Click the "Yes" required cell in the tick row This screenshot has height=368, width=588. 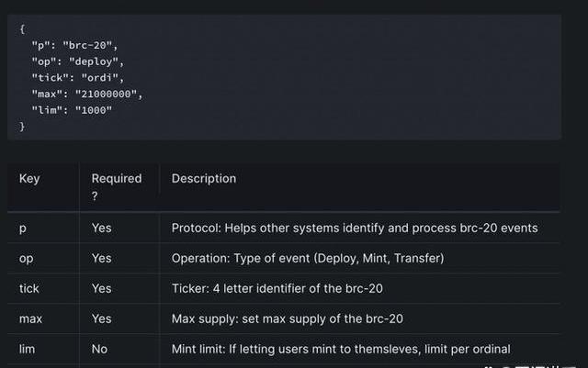(101, 289)
